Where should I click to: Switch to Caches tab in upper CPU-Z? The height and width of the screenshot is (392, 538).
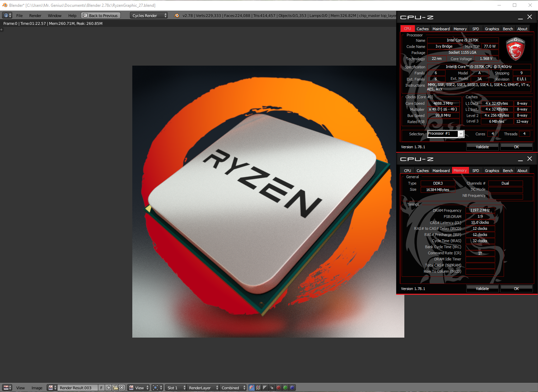[422, 29]
